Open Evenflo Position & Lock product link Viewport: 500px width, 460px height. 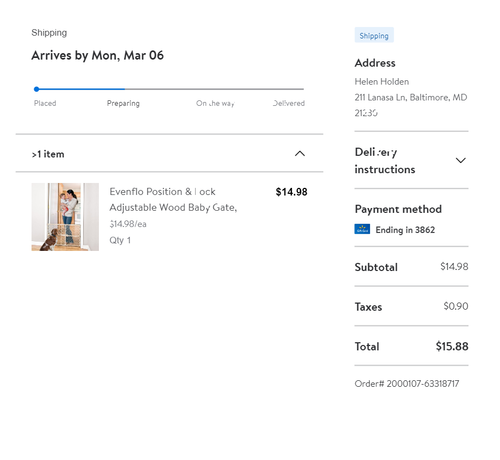(173, 199)
